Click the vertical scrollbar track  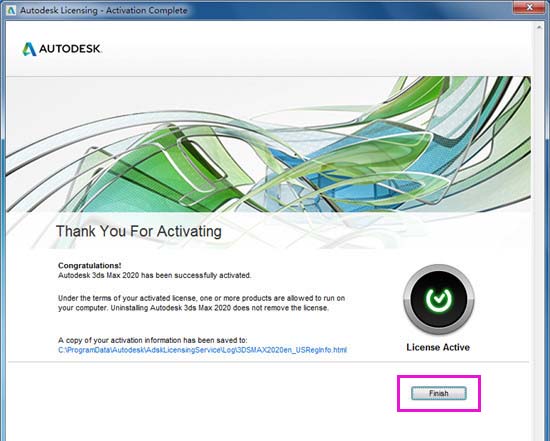539,232
